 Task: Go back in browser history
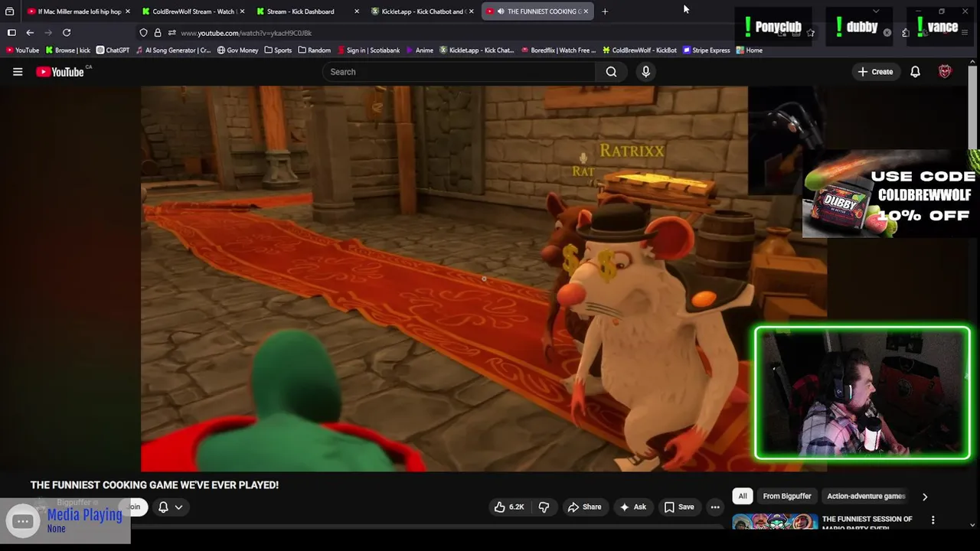tap(30, 33)
